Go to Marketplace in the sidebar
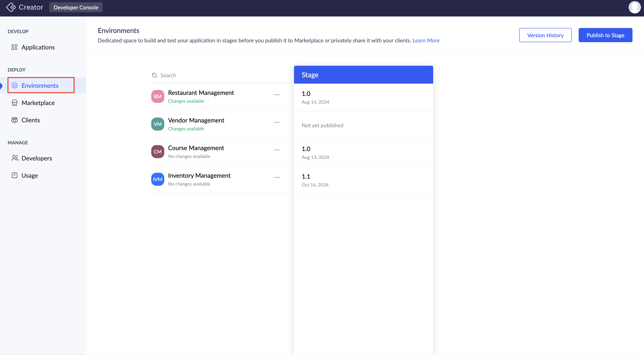The height and width of the screenshot is (355, 644). click(38, 103)
